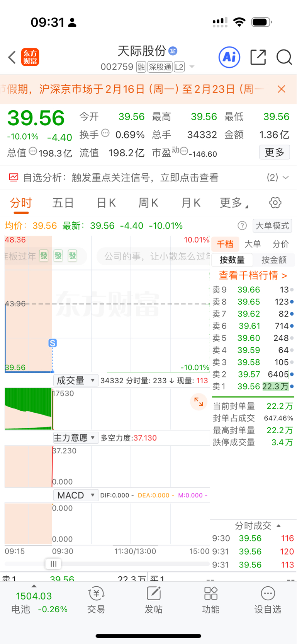
Task: Tap the S marker on the chart
Action: point(53,343)
